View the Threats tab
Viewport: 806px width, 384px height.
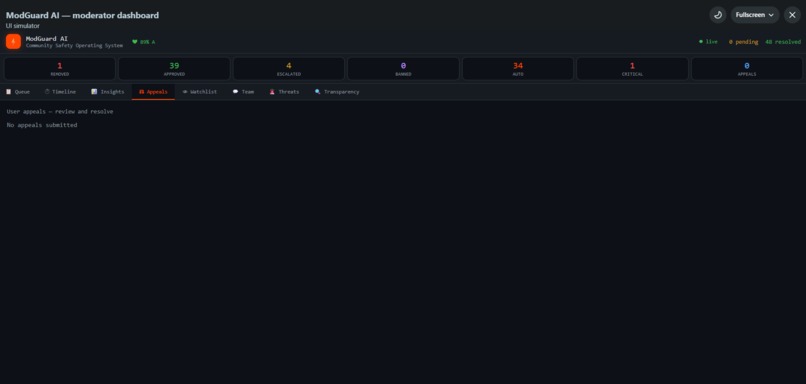(284, 92)
